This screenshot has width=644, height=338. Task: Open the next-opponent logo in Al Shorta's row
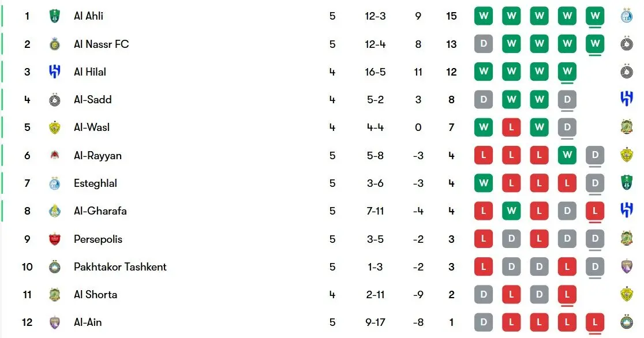(x=626, y=295)
